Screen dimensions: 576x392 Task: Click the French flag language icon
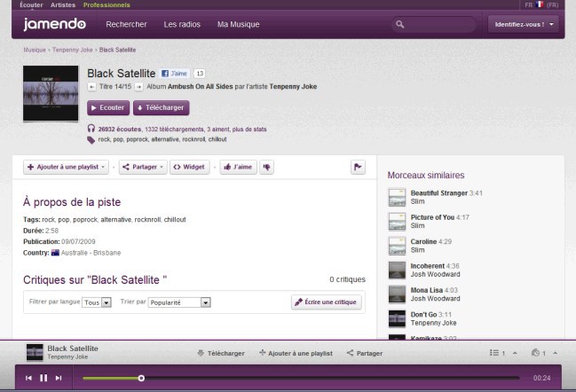(x=540, y=4)
